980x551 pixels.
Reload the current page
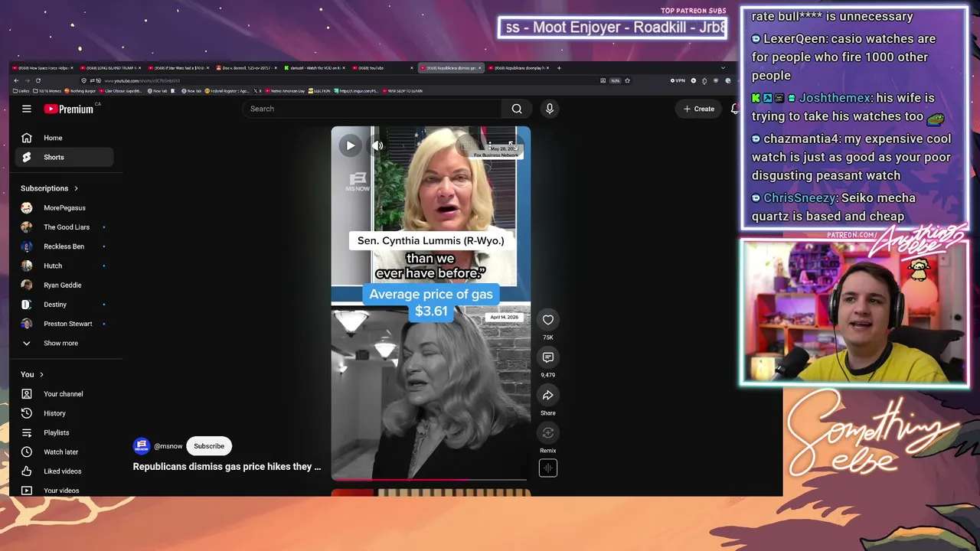click(38, 80)
